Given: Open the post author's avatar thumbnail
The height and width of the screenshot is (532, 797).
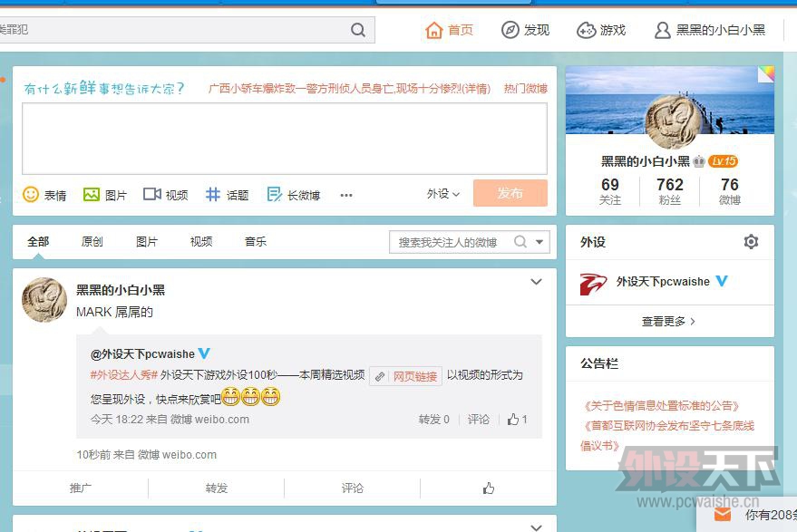Looking at the screenshot, I should [44, 300].
